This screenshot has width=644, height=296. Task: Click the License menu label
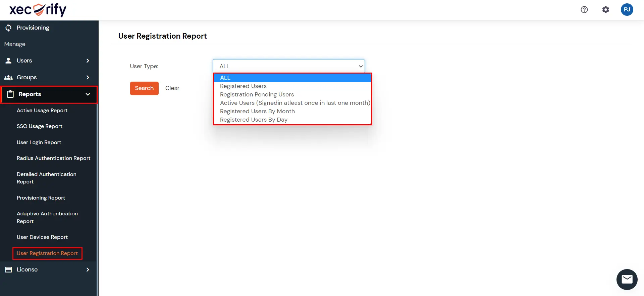point(27,269)
